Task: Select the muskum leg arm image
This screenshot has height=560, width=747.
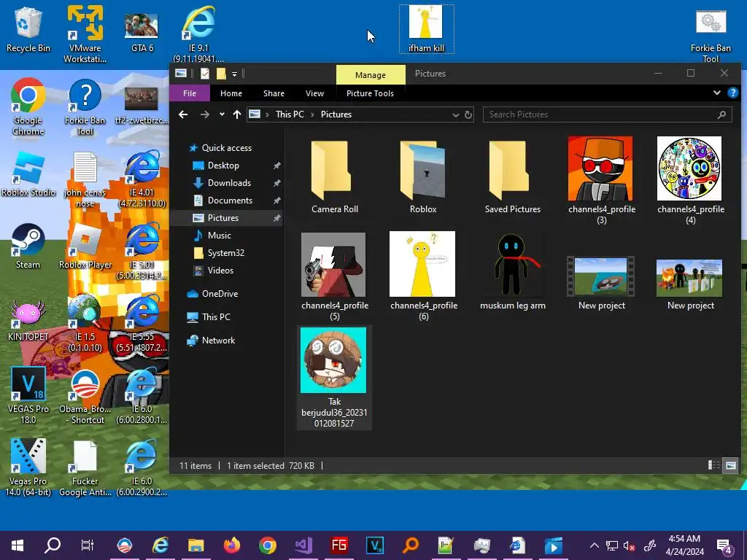Action: (513, 272)
